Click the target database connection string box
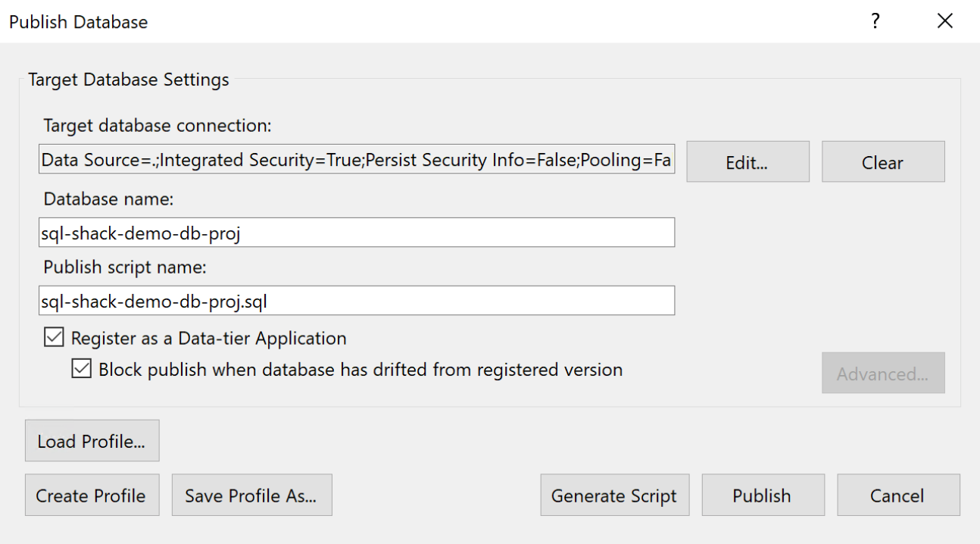 tap(356, 159)
